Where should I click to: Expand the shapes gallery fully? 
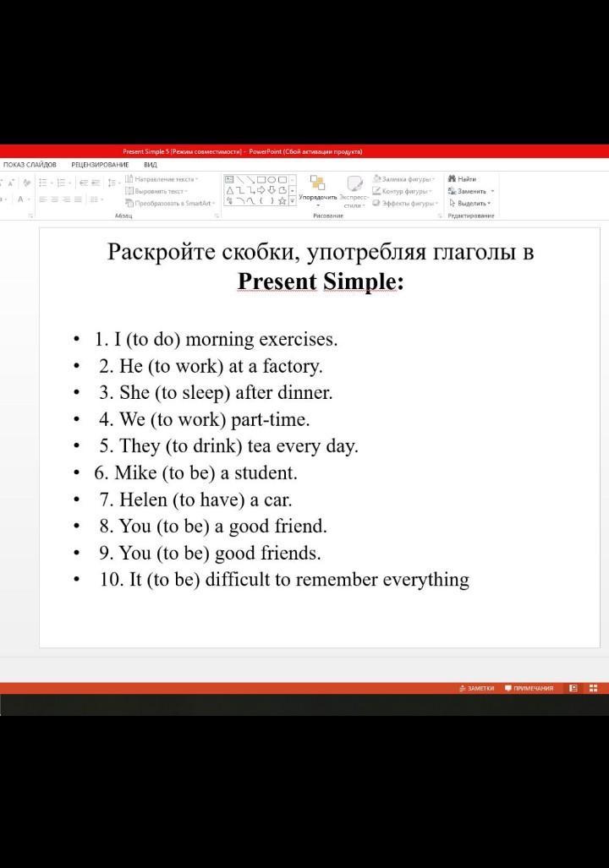pos(293,201)
